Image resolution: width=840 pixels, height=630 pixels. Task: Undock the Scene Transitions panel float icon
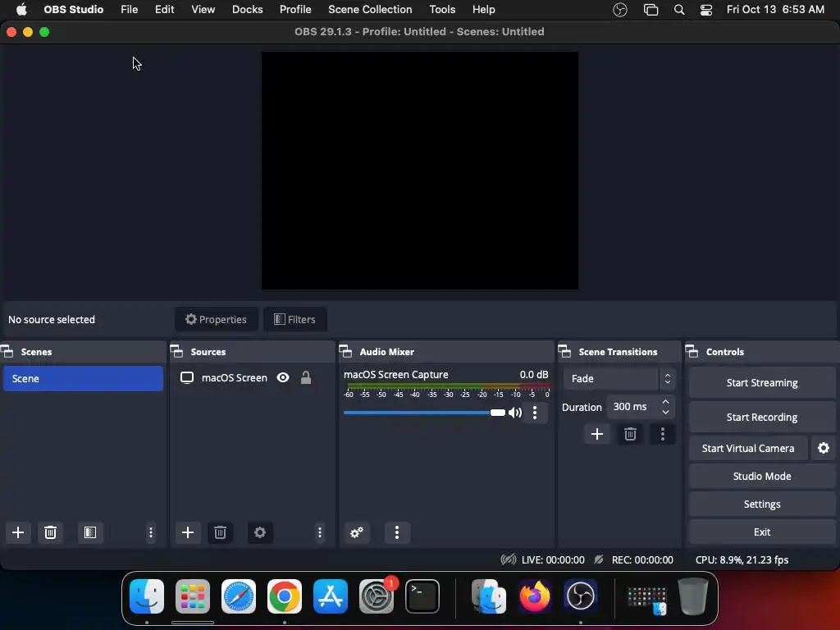click(x=564, y=352)
